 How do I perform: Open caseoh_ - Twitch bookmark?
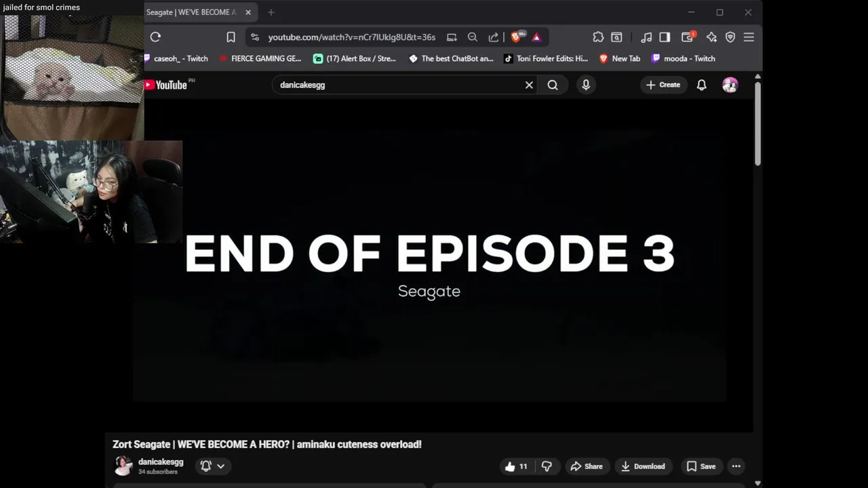tap(176, 58)
